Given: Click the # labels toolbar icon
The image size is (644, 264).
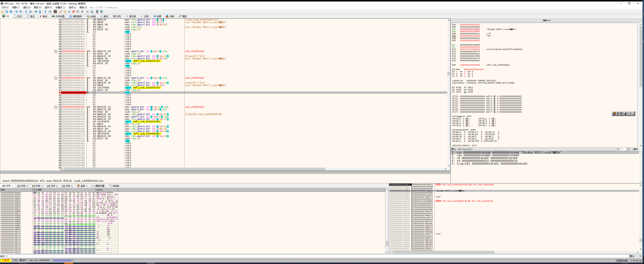Looking at the screenshot, I should pos(82,12).
